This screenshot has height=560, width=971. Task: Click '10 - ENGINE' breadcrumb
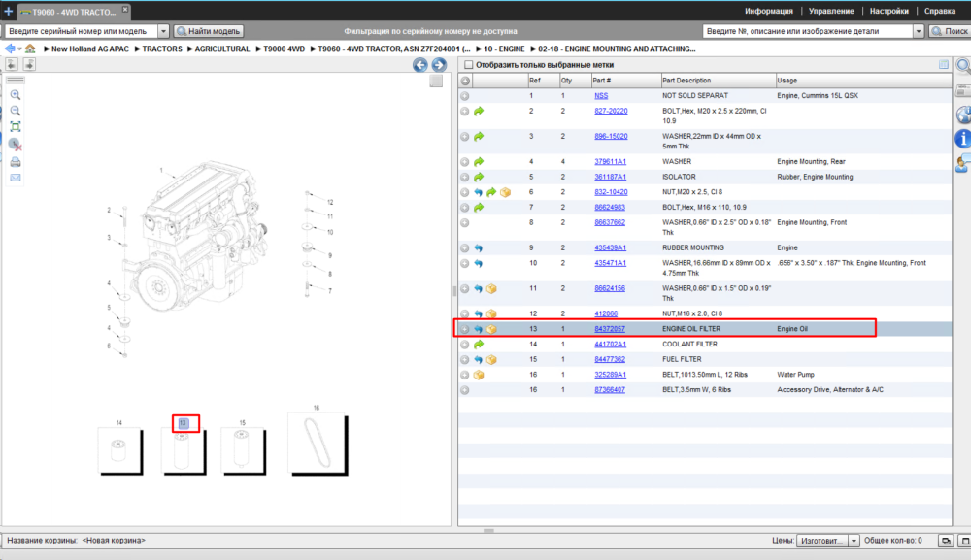coord(504,49)
